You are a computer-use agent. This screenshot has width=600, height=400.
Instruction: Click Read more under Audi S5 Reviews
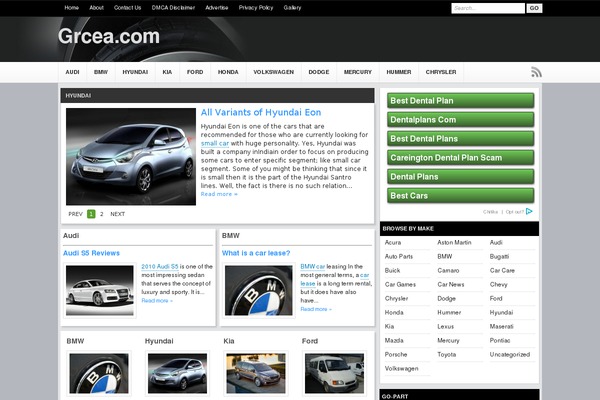click(x=157, y=301)
